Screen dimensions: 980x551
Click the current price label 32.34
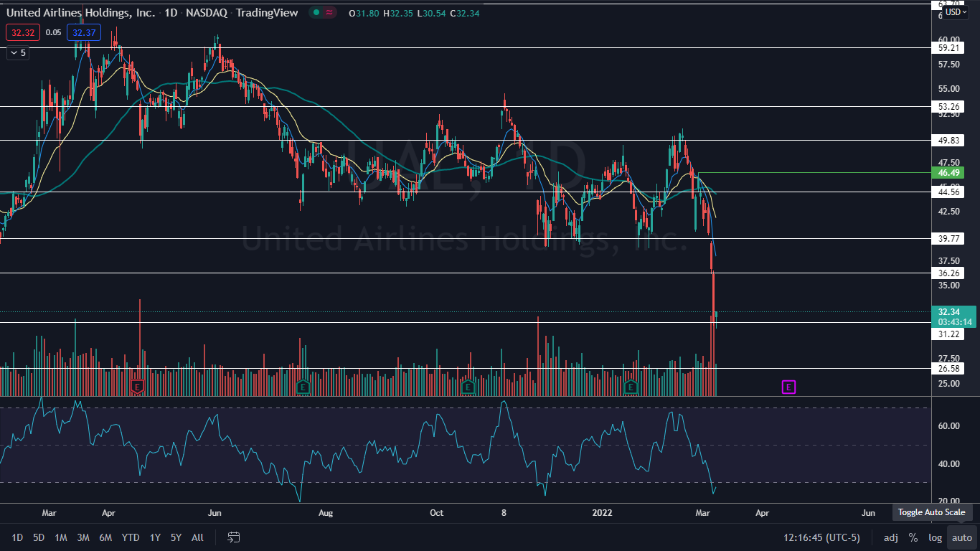pyautogui.click(x=951, y=311)
